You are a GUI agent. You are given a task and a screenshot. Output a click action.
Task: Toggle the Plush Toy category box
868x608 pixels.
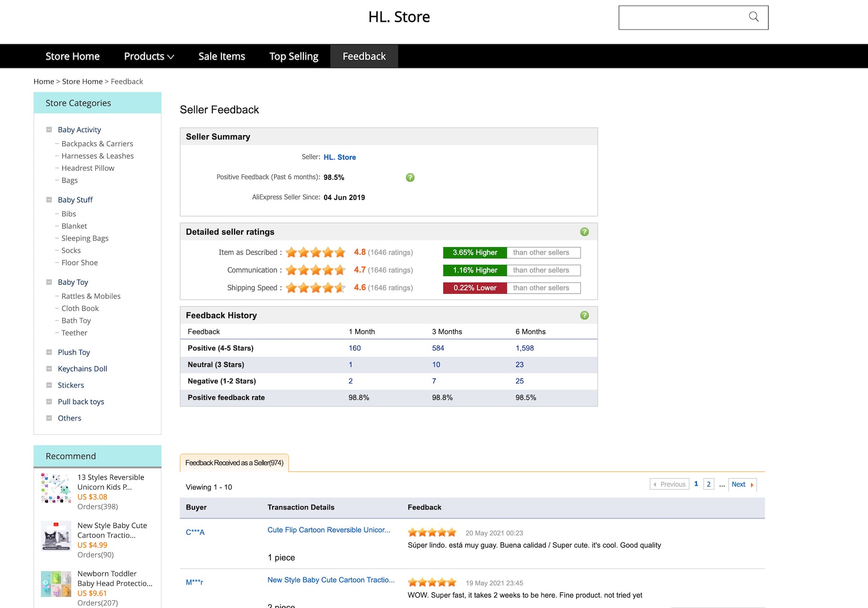[49, 352]
